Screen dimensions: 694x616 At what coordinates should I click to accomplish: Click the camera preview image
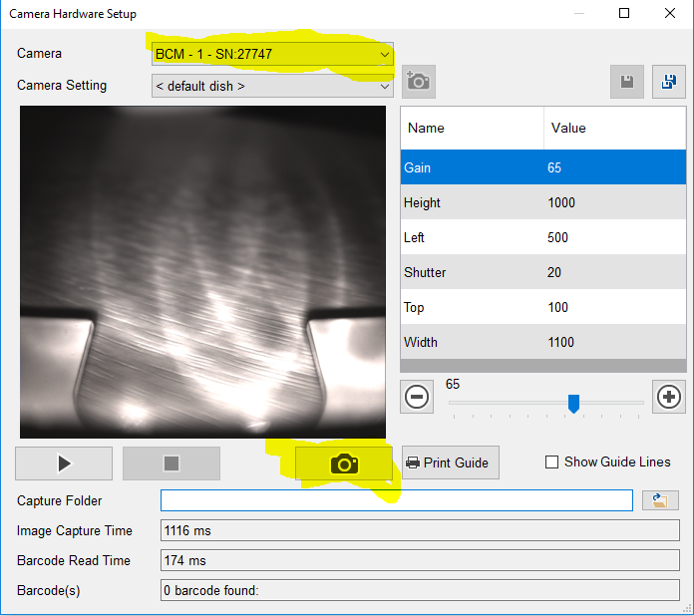(x=202, y=272)
